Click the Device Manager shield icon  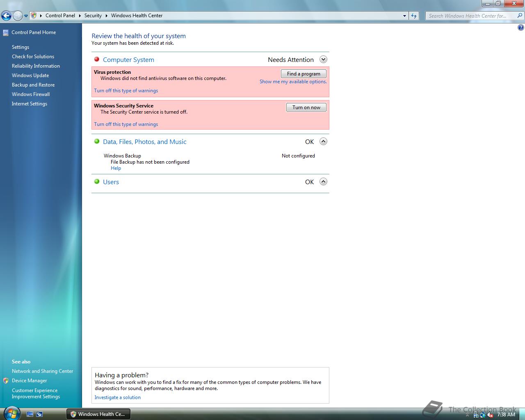[x=6, y=381]
